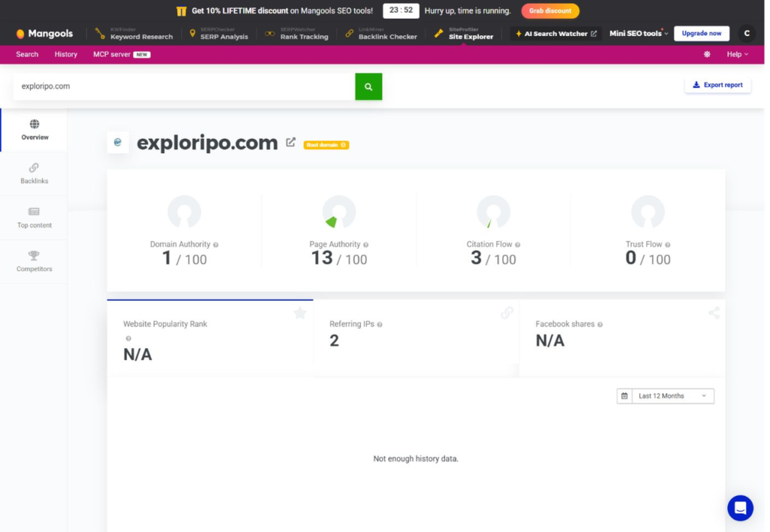Screen dimensions: 770x532
Task: Open the chat support widget
Action: coord(740,508)
